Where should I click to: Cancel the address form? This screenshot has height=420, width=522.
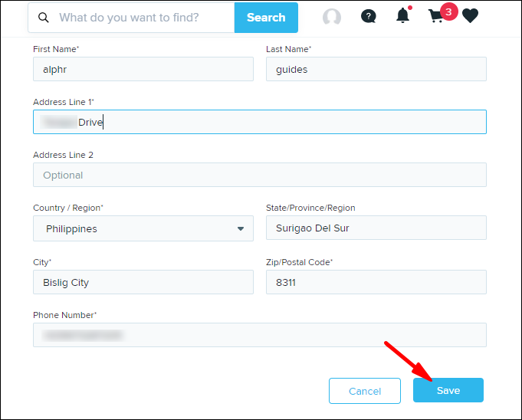coord(365,391)
